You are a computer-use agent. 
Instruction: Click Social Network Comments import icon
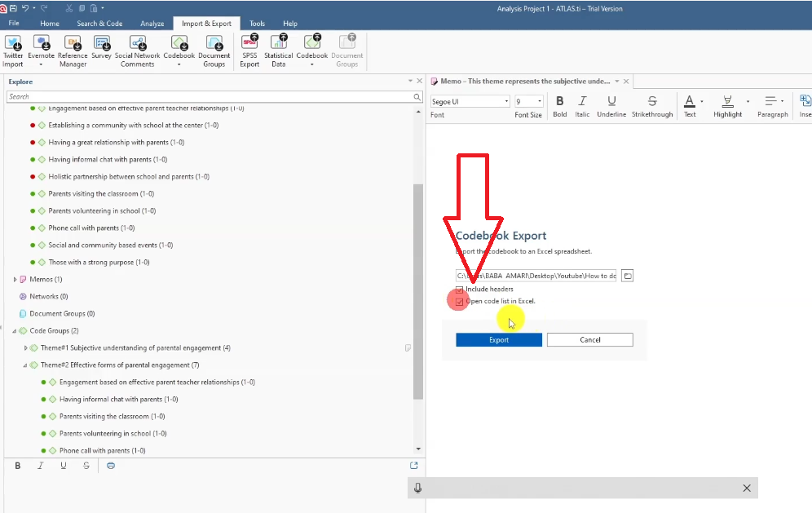point(137,43)
